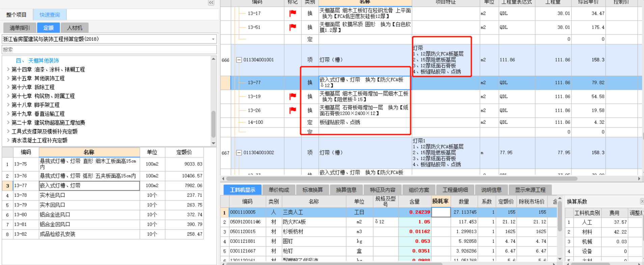
Task: Click red flag on row 13-26
Action: point(293,110)
